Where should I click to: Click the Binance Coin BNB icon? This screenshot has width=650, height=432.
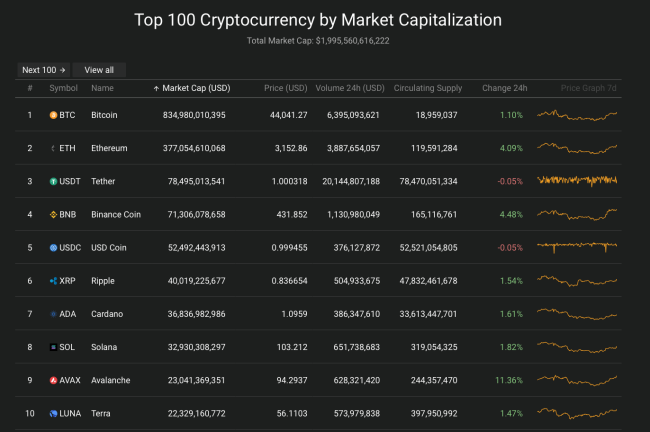pyautogui.click(x=53, y=215)
